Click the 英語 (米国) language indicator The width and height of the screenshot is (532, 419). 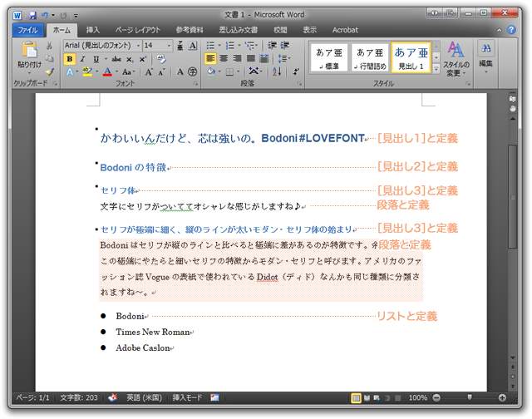pyautogui.click(x=144, y=397)
